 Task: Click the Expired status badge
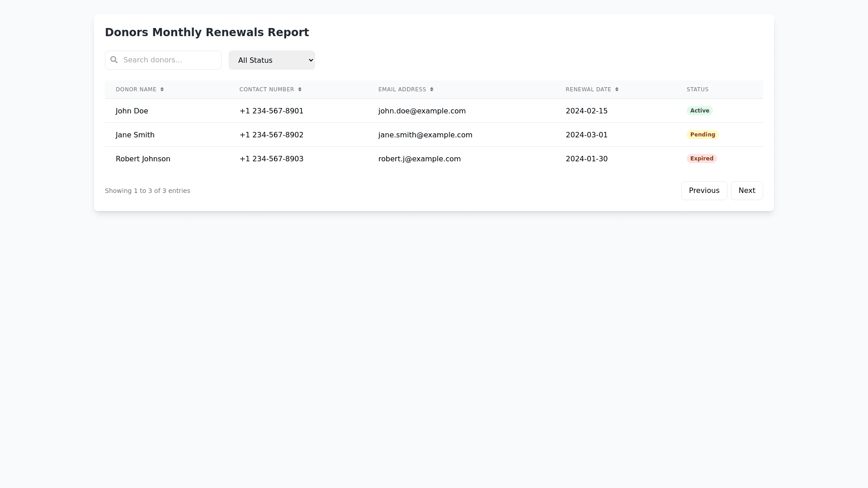(701, 159)
